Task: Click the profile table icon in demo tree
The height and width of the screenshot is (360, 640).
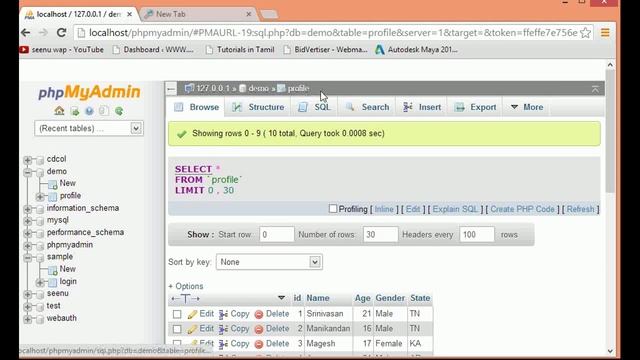Action: pos(53,196)
